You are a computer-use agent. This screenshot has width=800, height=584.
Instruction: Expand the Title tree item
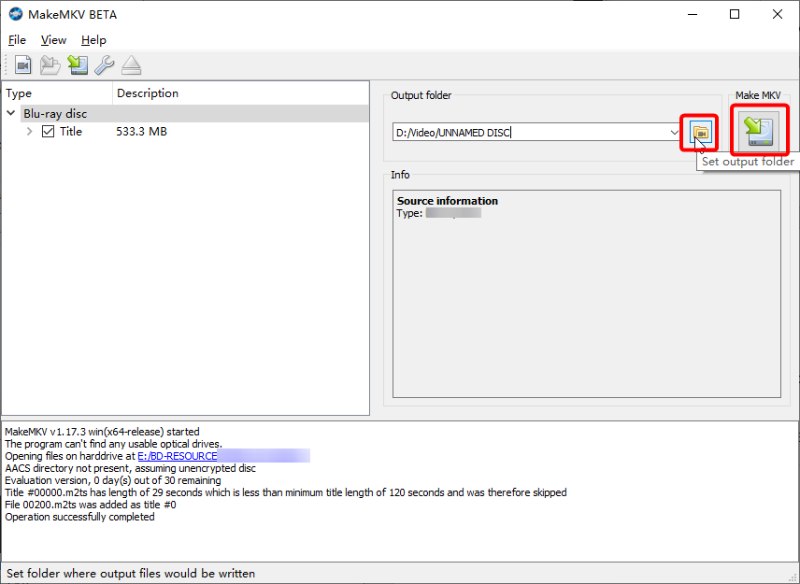[30, 132]
